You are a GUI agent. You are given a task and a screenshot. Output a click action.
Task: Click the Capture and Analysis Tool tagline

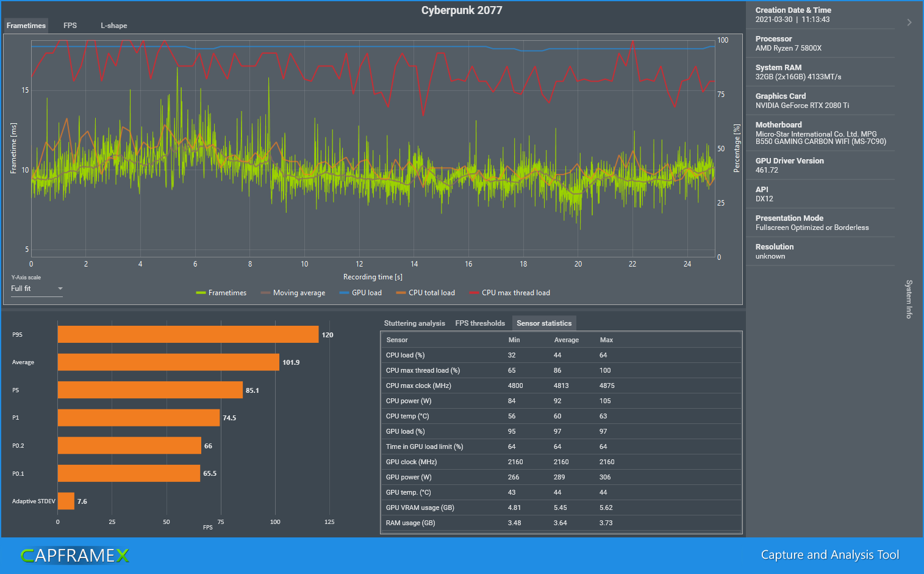click(x=830, y=554)
